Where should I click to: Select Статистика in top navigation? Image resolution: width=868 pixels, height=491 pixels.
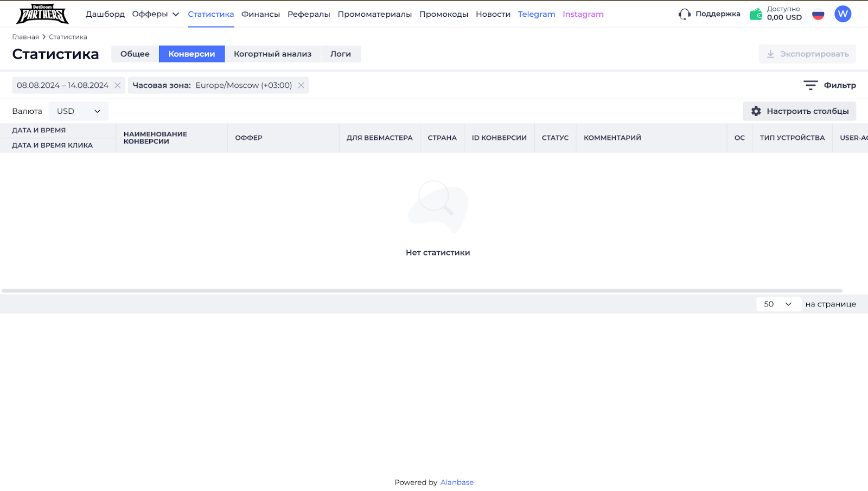coord(211,14)
